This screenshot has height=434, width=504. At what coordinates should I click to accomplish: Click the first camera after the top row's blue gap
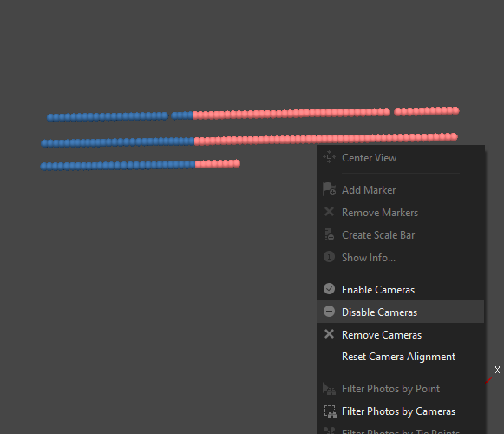174,115
